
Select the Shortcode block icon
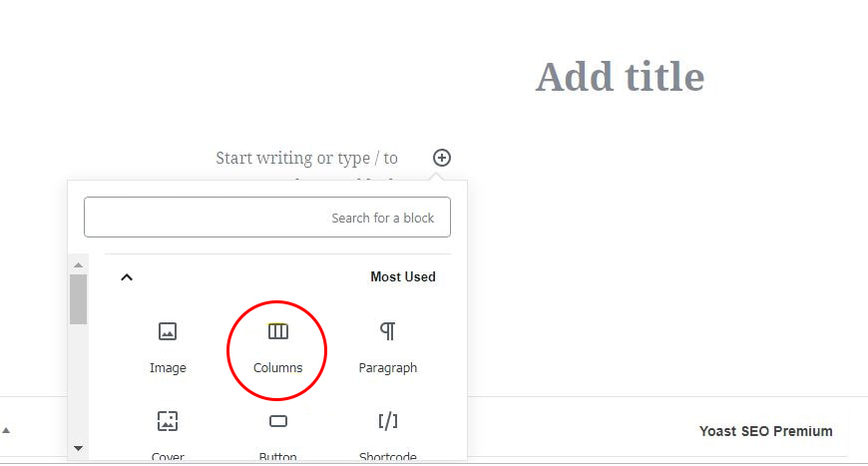[387, 421]
